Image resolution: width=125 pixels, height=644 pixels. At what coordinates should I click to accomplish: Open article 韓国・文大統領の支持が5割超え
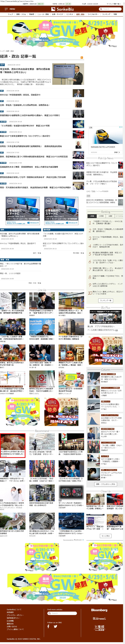pos(35,187)
